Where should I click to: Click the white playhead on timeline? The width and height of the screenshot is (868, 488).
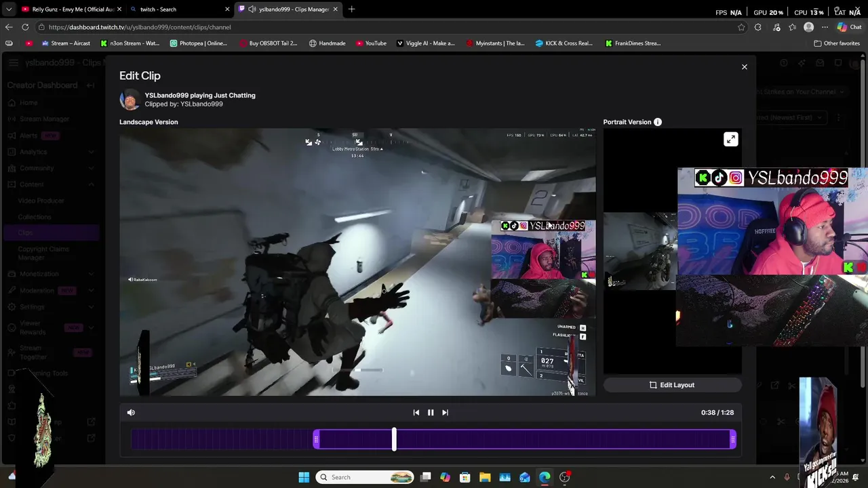tap(394, 439)
